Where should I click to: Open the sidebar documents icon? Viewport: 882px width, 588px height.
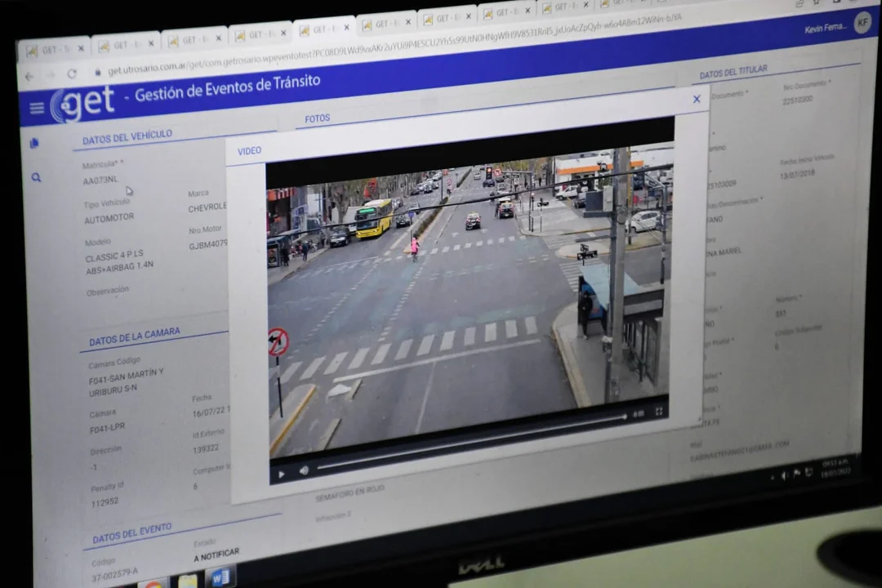pyautogui.click(x=34, y=143)
